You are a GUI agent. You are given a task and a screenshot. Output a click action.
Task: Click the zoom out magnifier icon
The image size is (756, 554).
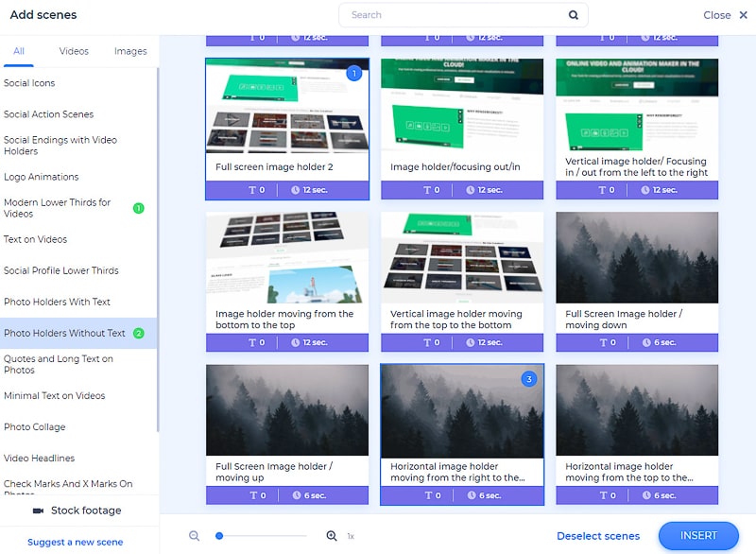click(195, 536)
